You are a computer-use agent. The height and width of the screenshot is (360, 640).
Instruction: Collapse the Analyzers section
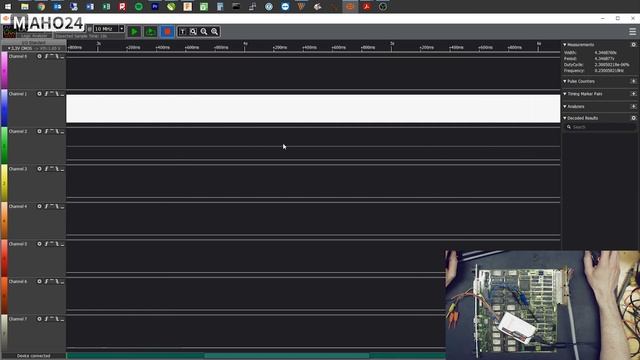tap(565, 107)
